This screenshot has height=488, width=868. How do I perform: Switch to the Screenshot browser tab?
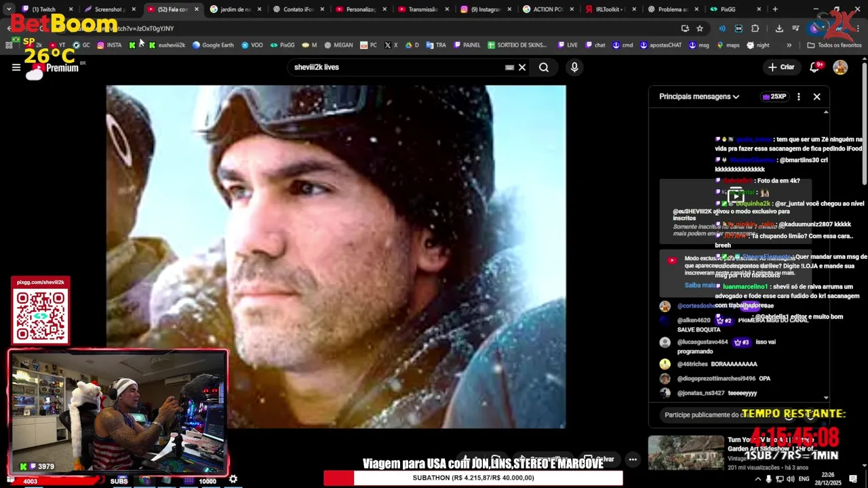click(x=108, y=9)
